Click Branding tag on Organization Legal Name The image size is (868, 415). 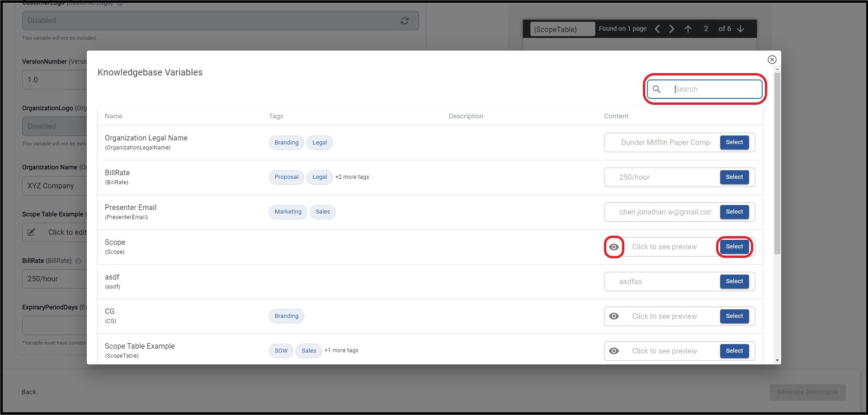pyautogui.click(x=287, y=143)
